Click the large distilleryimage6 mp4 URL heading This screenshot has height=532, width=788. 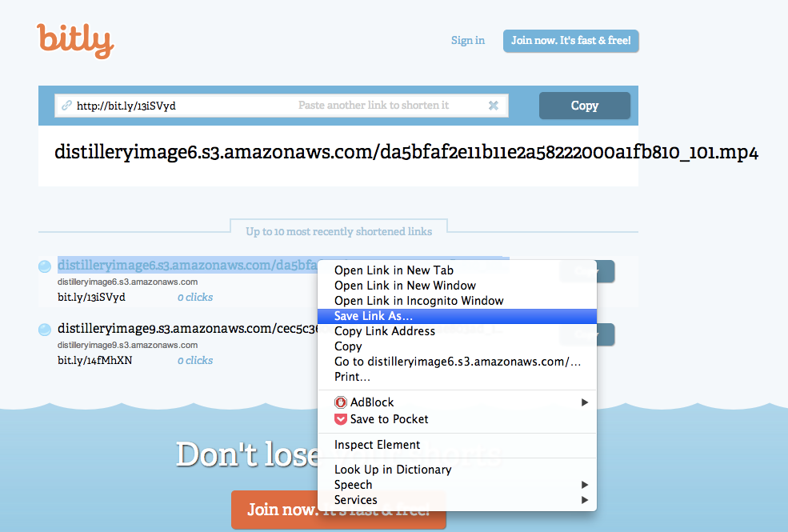[406, 152]
